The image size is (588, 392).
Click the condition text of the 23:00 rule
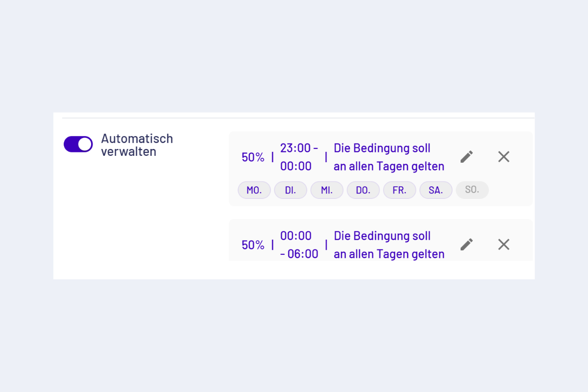[x=389, y=157]
